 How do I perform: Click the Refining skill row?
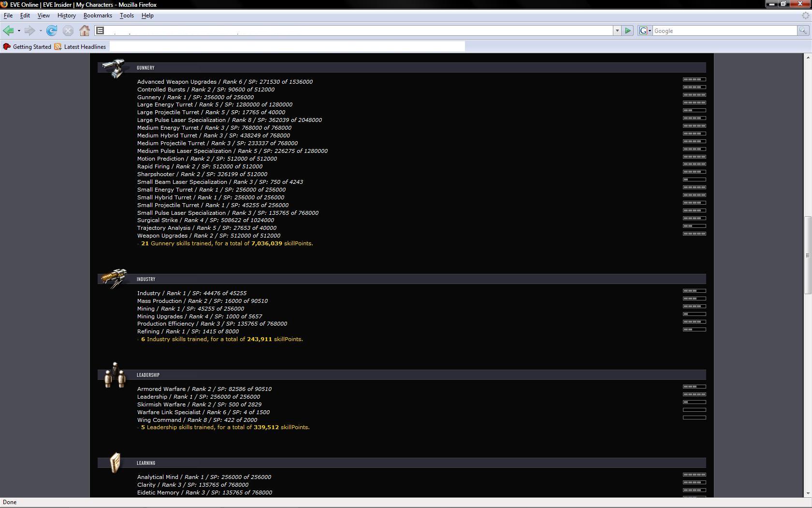[188, 331]
